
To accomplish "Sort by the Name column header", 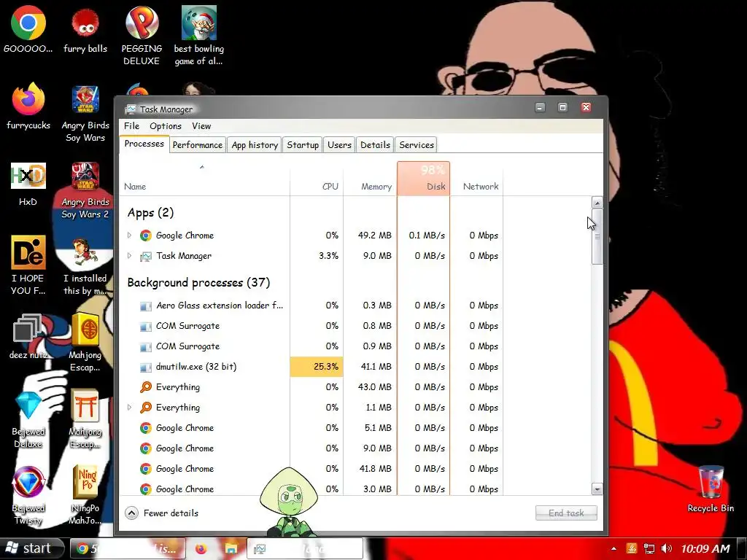I will point(204,179).
